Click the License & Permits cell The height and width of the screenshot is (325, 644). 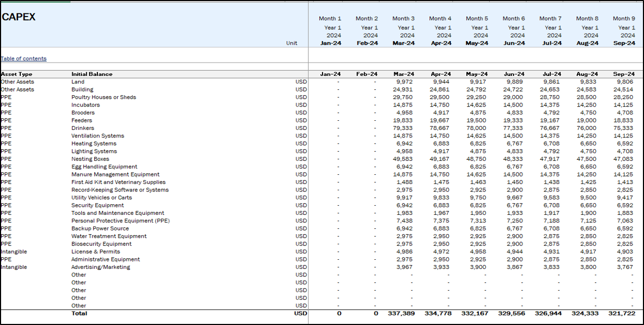tap(96, 252)
